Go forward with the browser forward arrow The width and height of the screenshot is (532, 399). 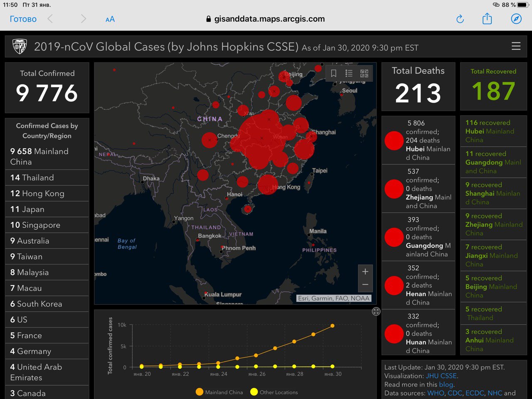click(x=84, y=19)
